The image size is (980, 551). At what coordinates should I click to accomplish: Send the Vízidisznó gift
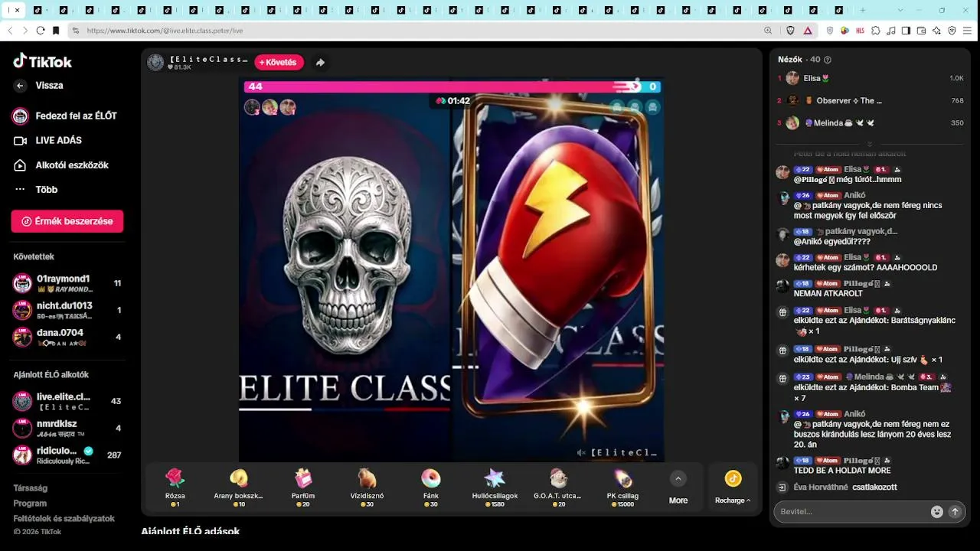click(367, 487)
